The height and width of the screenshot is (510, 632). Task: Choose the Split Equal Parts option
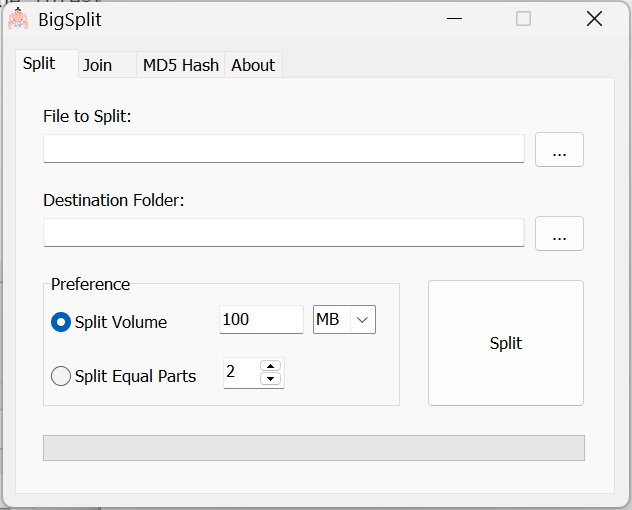pyautogui.click(x=61, y=376)
